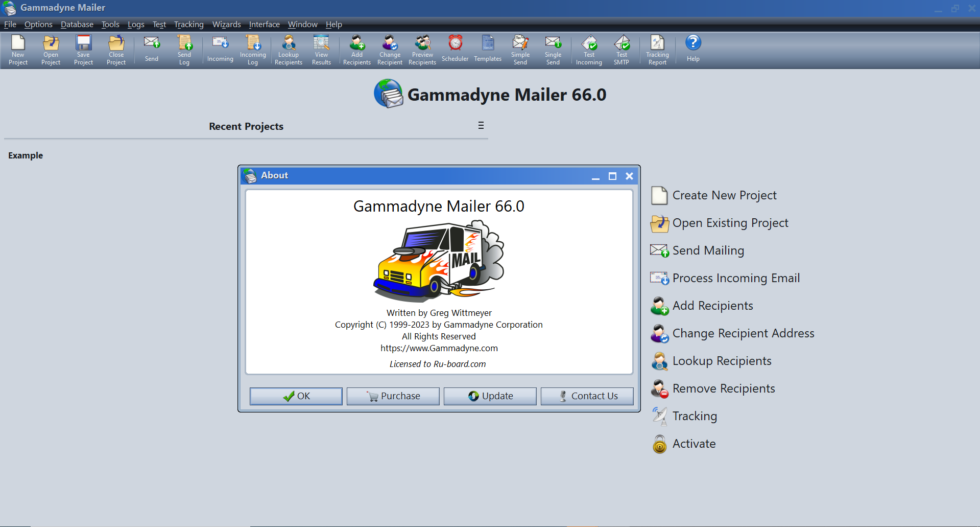Image resolution: width=980 pixels, height=527 pixels.
Task: Click the Preview Recipients toolbar icon
Action: pyautogui.click(x=422, y=50)
